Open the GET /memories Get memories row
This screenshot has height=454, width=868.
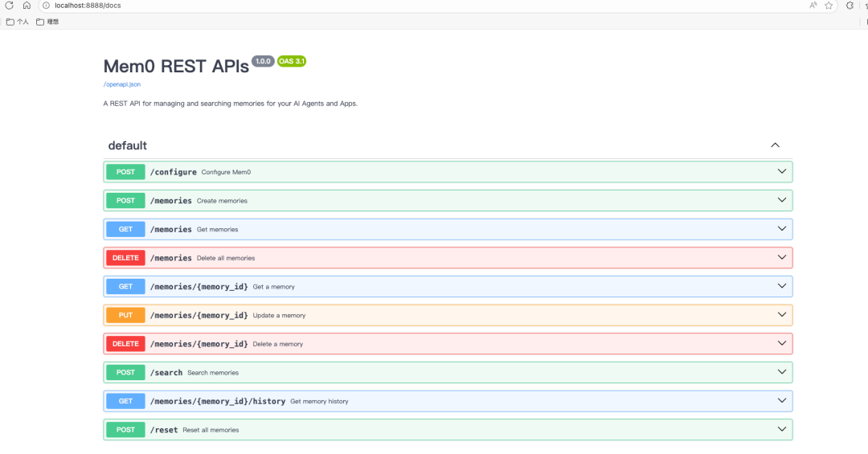(x=448, y=229)
